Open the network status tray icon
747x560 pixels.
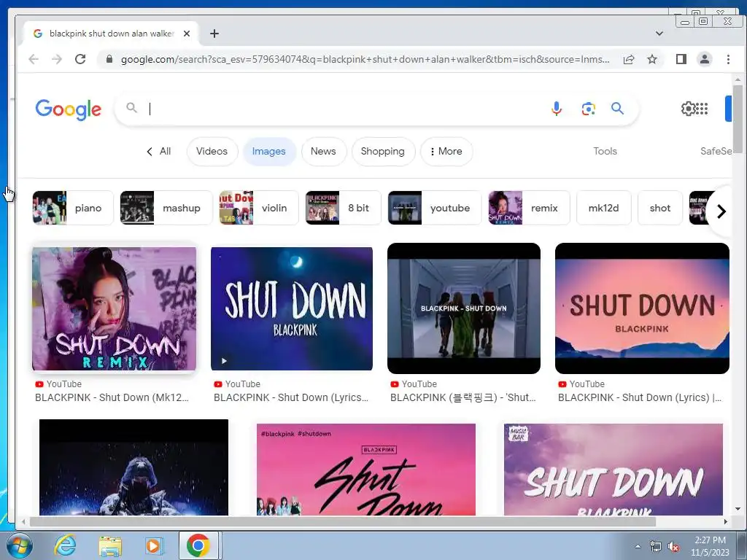[x=656, y=546]
